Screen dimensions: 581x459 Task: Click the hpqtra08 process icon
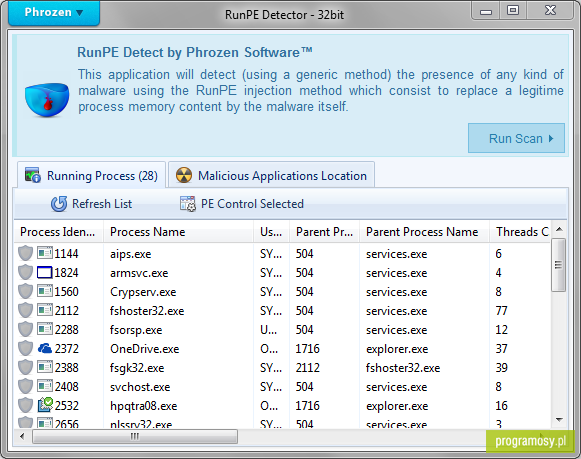[x=45, y=405]
